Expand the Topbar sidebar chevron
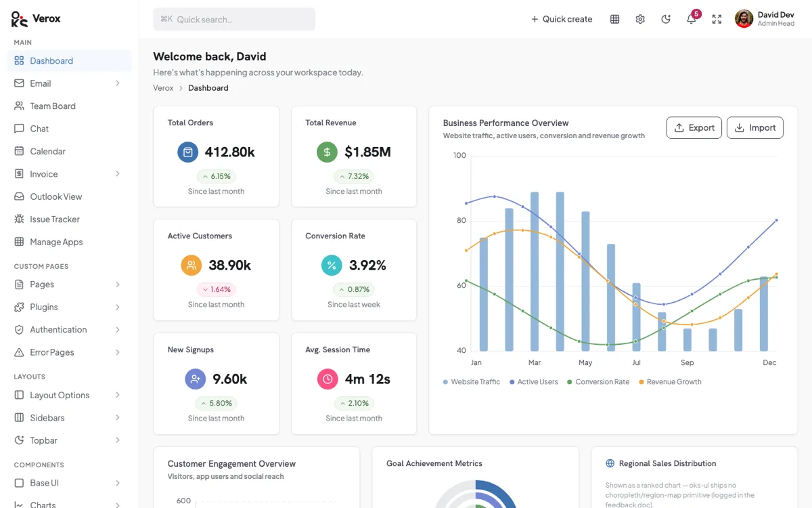Viewport: 812px width, 508px height. point(118,440)
